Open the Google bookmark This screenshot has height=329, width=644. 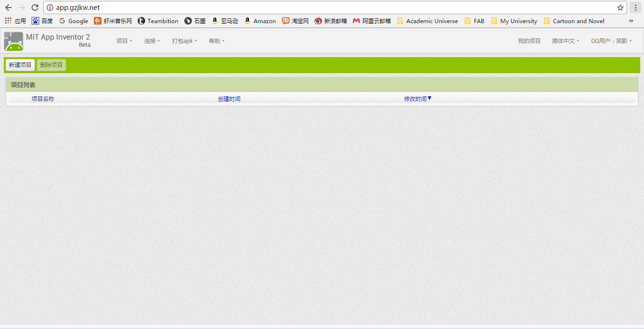tap(73, 21)
